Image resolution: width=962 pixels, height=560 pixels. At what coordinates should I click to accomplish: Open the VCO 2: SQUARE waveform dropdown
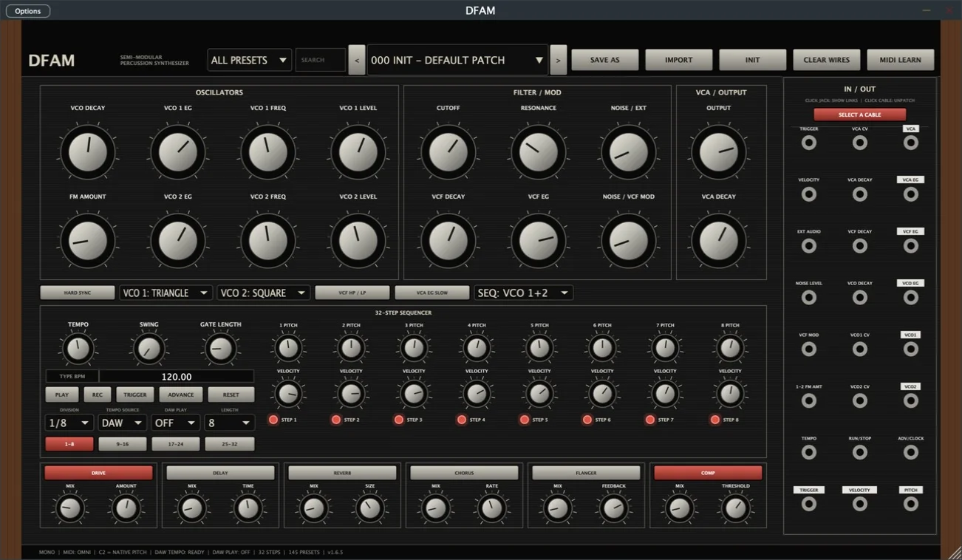[x=263, y=293]
